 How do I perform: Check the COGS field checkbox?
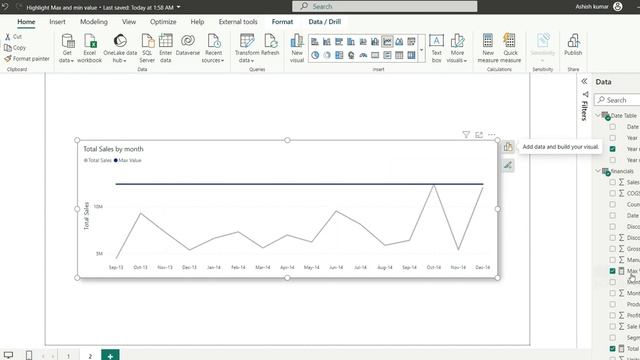click(612, 193)
